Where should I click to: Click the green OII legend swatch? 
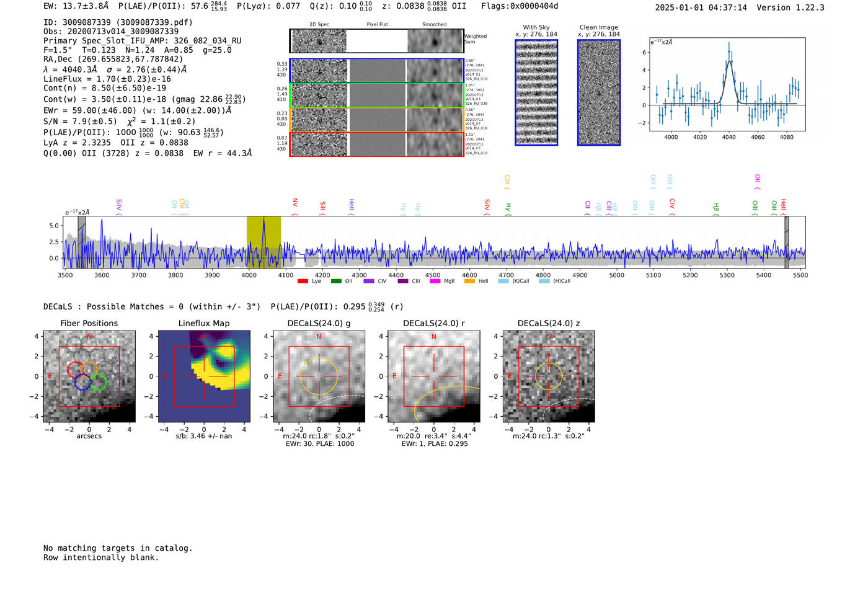click(336, 281)
